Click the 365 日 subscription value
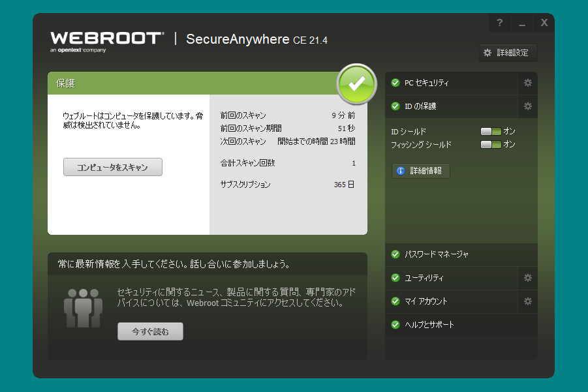588x392 pixels. click(x=344, y=185)
